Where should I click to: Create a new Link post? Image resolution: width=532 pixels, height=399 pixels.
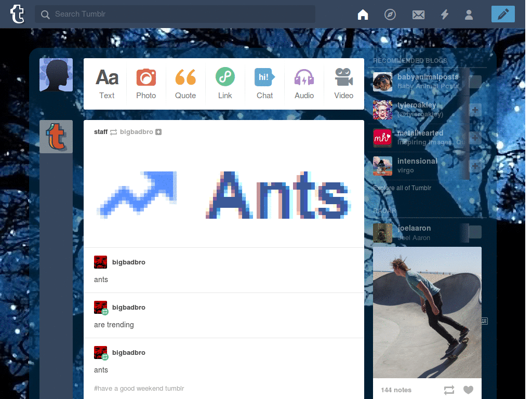(x=225, y=84)
